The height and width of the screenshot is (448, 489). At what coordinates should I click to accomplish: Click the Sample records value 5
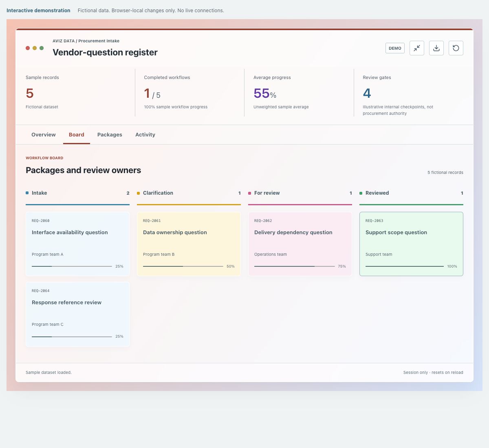(29, 93)
